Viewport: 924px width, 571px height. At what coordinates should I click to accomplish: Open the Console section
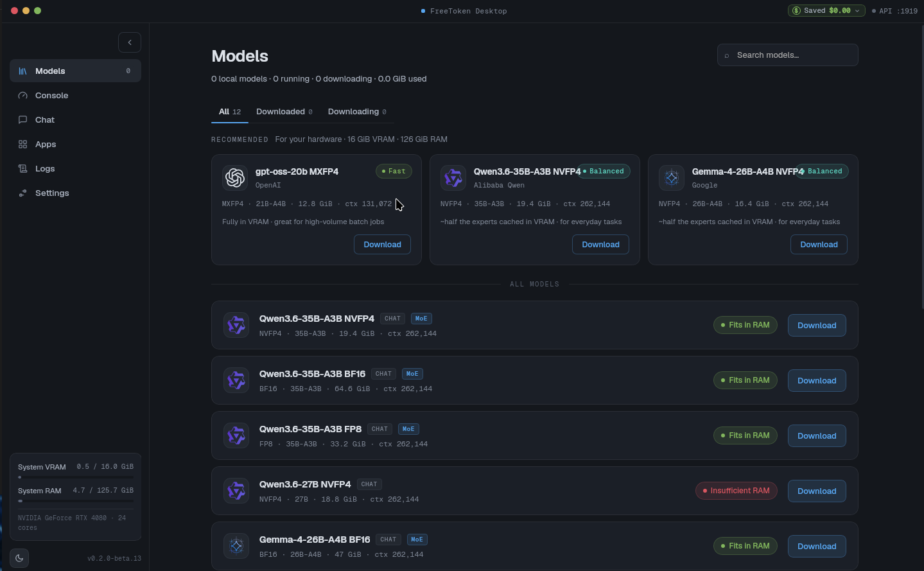coord(75,96)
